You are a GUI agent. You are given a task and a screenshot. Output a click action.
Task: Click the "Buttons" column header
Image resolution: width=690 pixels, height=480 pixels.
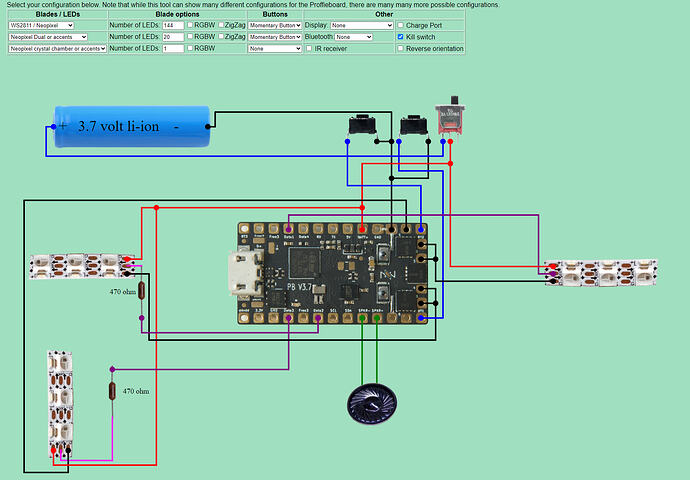click(x=275, y=15)
